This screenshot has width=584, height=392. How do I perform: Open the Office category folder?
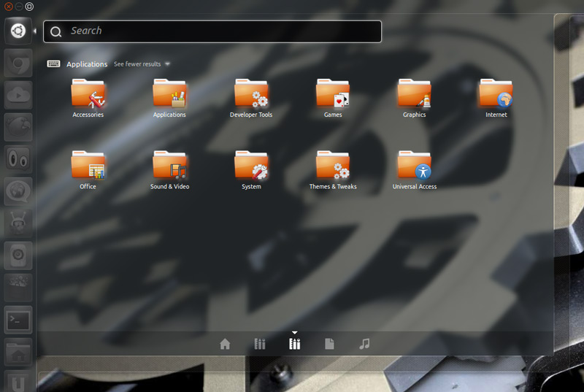88,166
